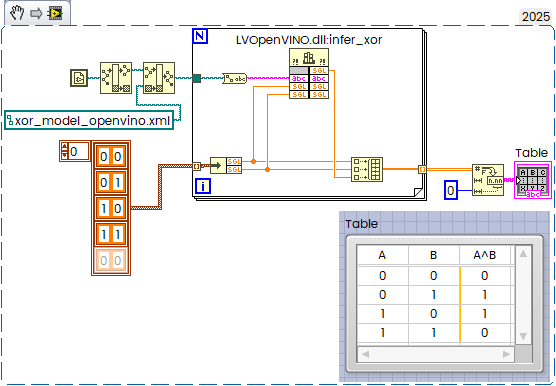Click the xor_model_openvino.xml path constant

(89, 121)
